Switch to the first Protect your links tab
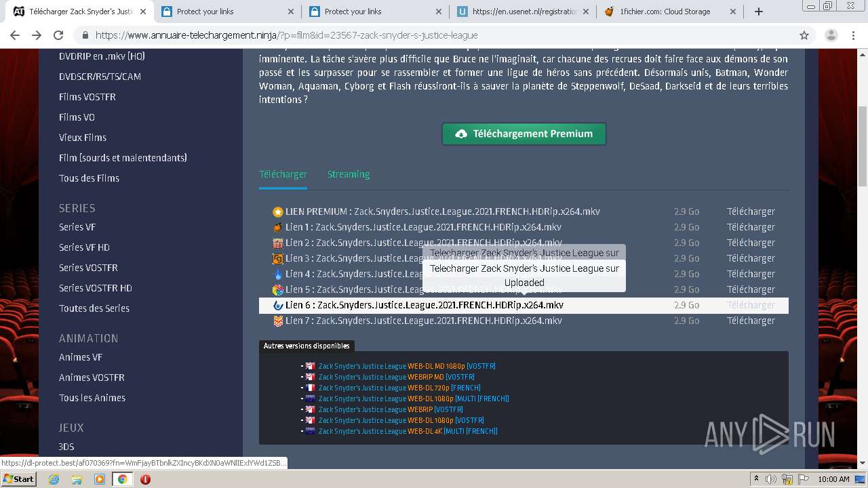 [x=226, y=12]
